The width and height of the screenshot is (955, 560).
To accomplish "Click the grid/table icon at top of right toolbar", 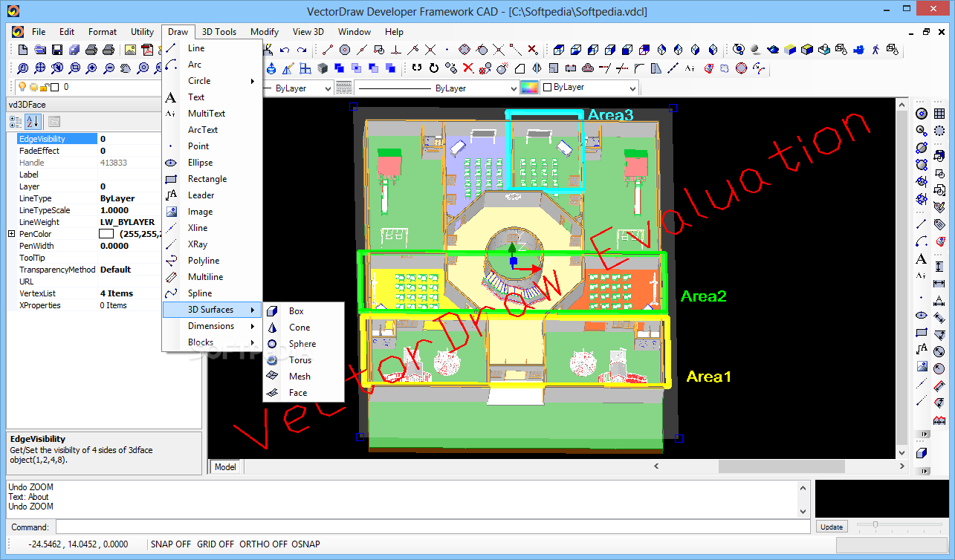I will [x=939, y=114].
